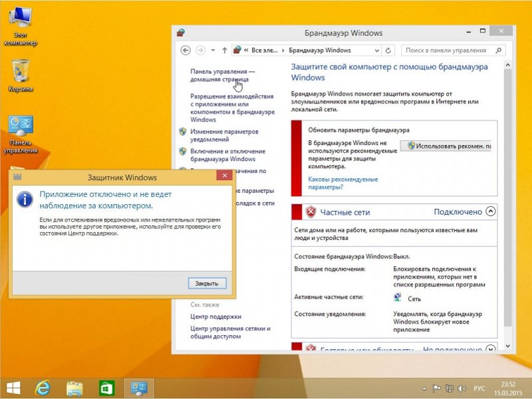This screenshot has height=399, width=532.
Task: Maximize the Брандмауэр Windows window
Action: (483, 31)
